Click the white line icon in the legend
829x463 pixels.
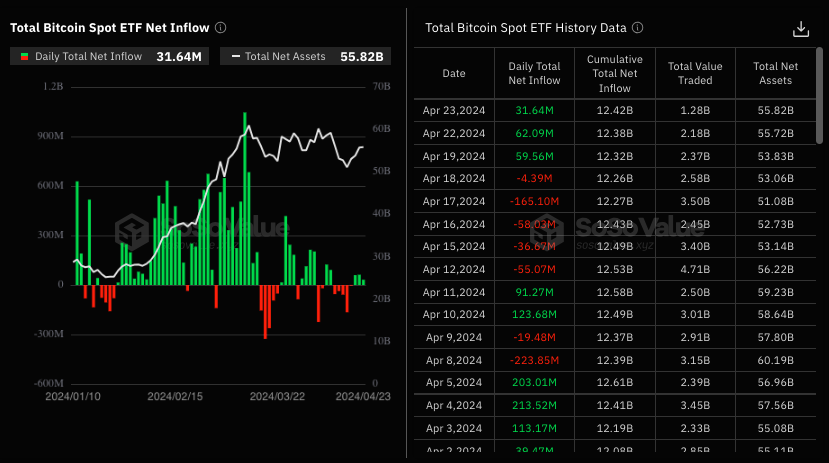[x=236, y=57]
